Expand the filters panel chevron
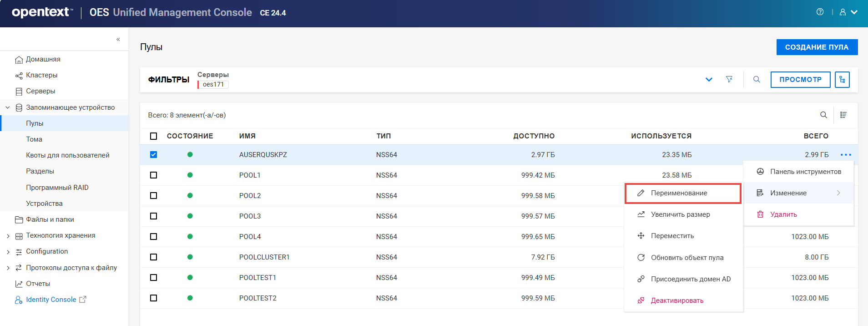868x326 pixels. [x=709, y=79]
